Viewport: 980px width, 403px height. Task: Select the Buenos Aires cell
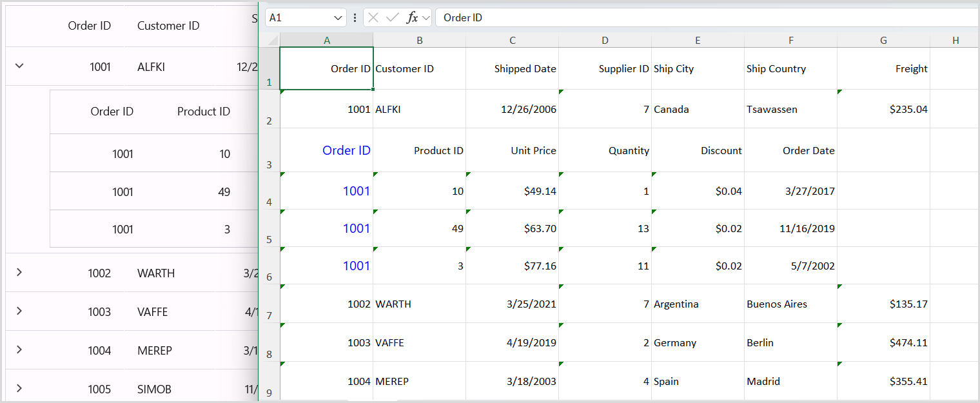point(791,304)
